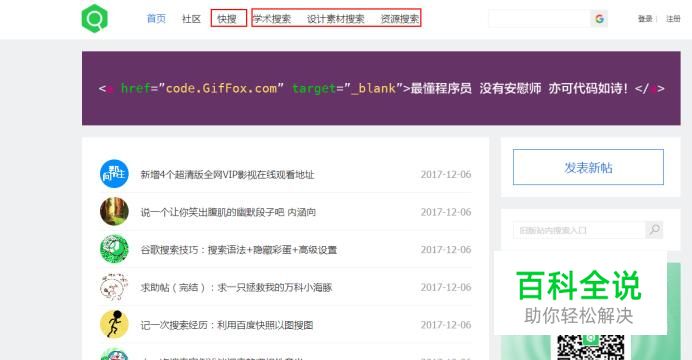
Task: Focus the 旧版站内搜索入口 search field
Action: (579, 230)
